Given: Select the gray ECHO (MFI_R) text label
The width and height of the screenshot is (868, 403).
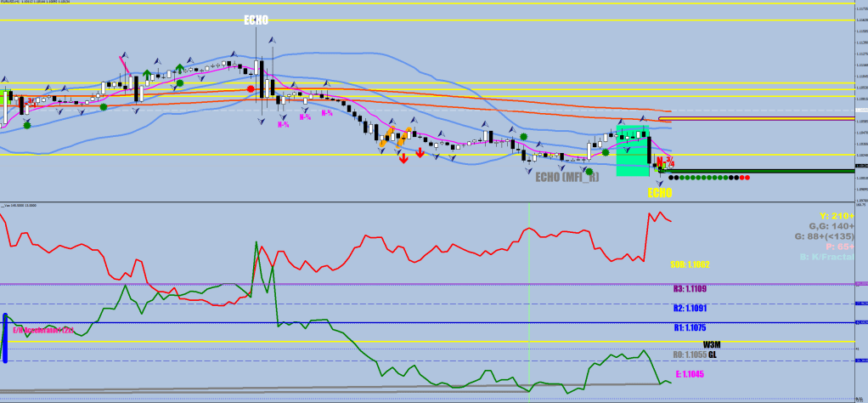Looking at the screenshot, I should (566, 177).
